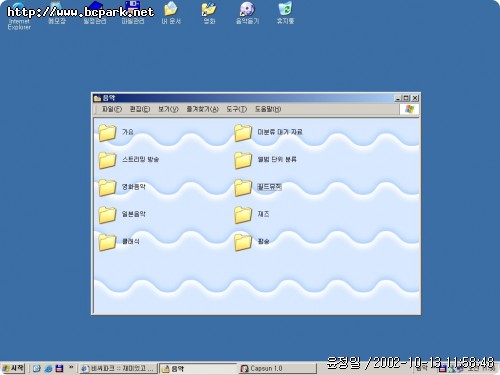Select the 재즈 folder

coord(252,214)
